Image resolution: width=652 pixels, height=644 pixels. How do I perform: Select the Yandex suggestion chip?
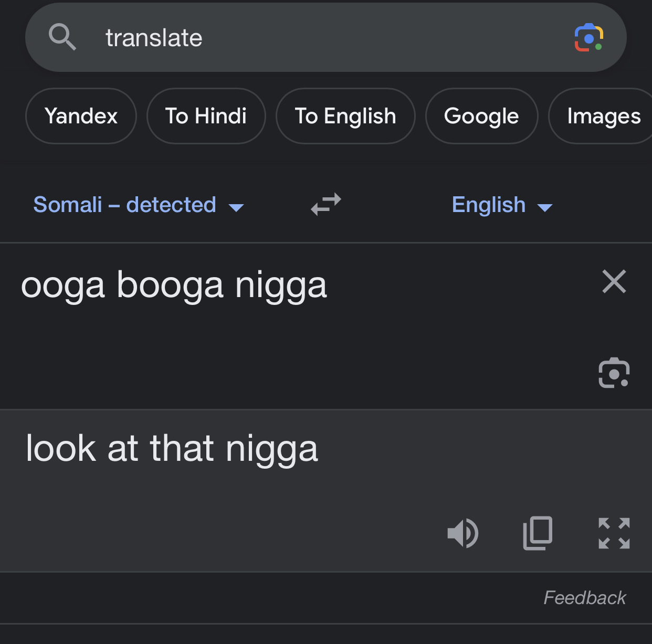81,116
